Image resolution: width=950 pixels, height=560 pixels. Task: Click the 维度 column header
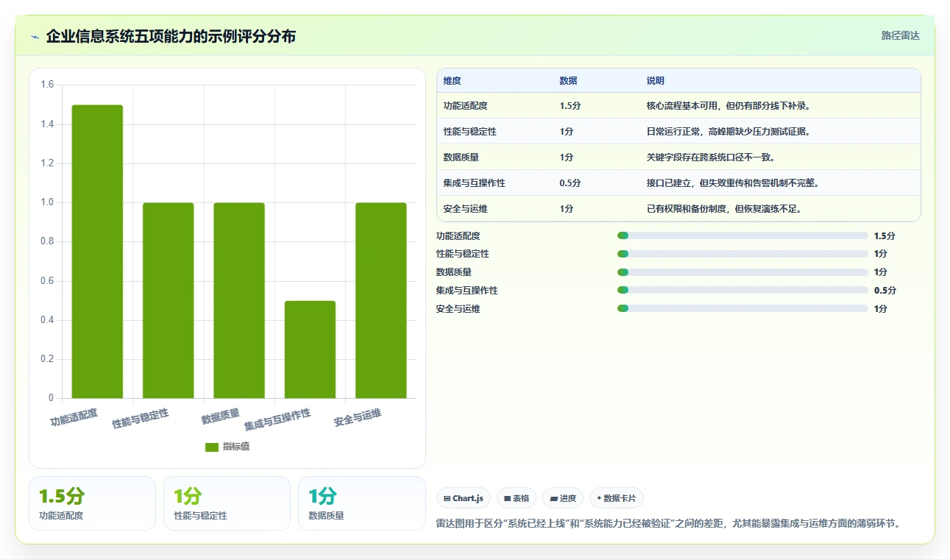[x=452, y=81]
